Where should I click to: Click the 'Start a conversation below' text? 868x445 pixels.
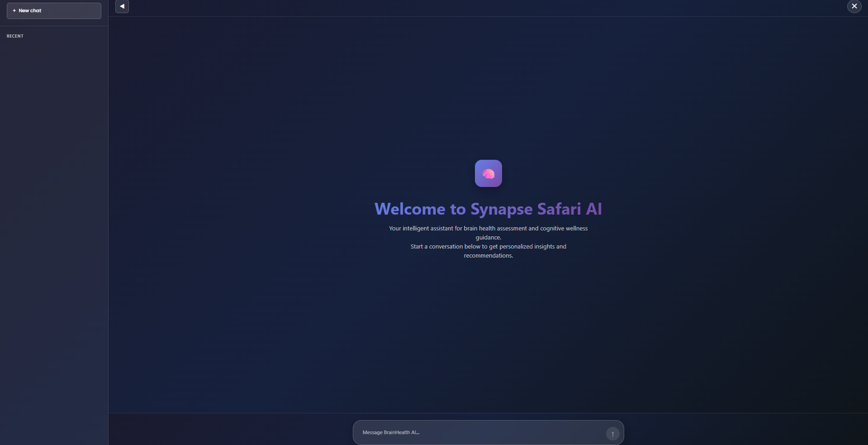click(489, 251)
